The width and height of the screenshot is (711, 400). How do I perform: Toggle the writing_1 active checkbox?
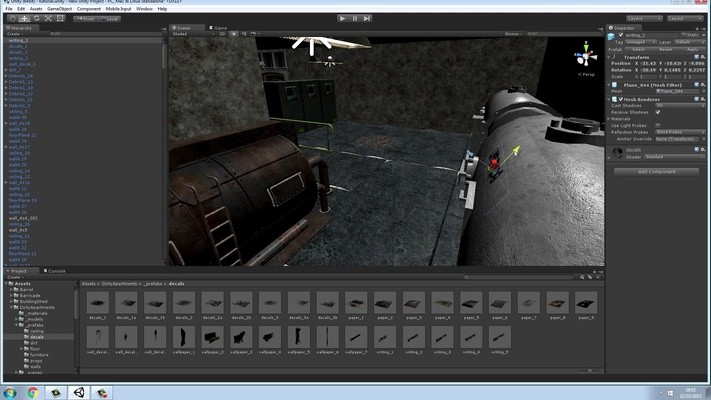[621, 35]
